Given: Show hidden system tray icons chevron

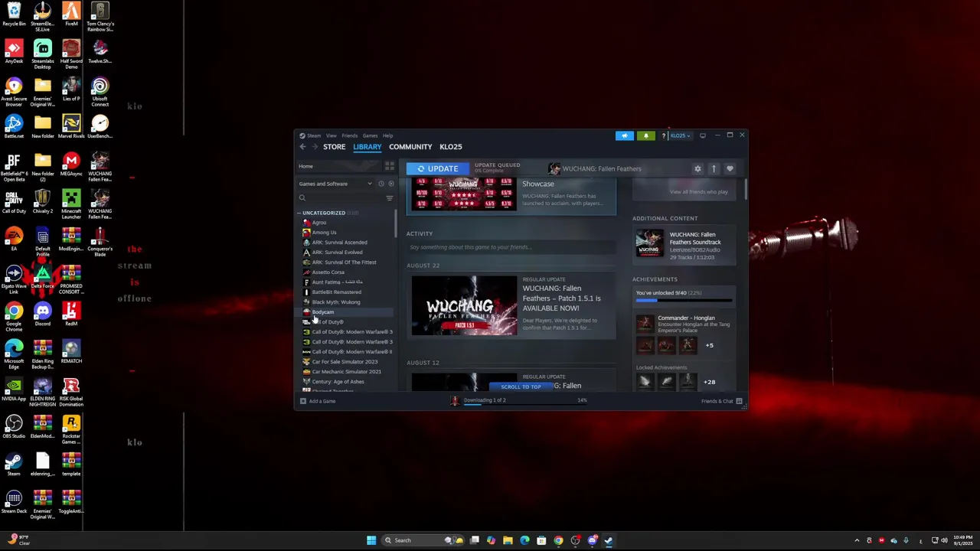Looking at the screenshot, I should 857,540.
